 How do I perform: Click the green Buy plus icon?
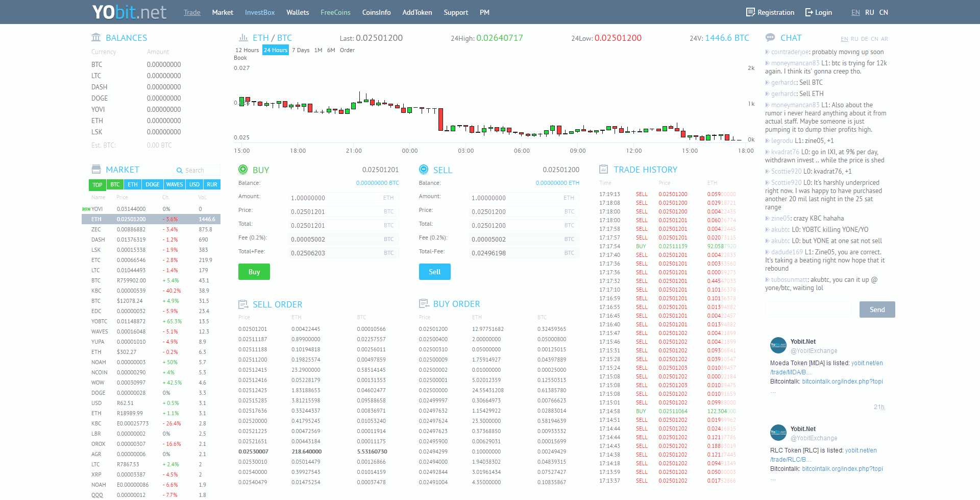click(243, 170)
